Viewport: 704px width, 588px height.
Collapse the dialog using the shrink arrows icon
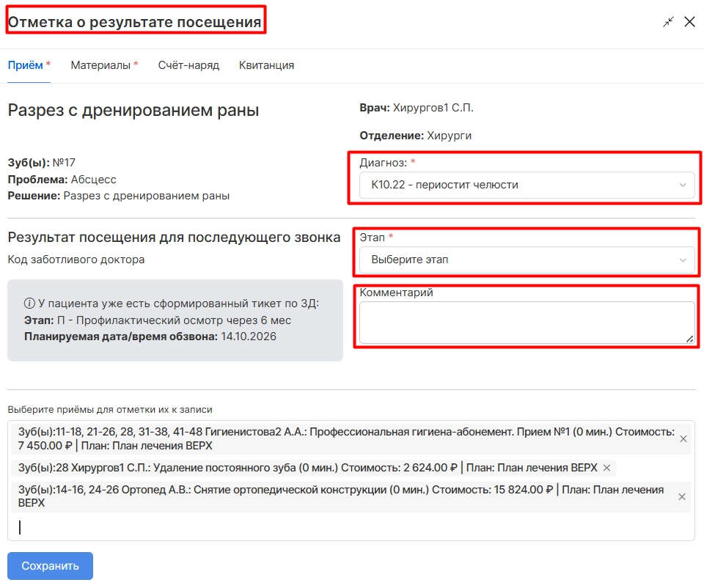tap(668, 21)
